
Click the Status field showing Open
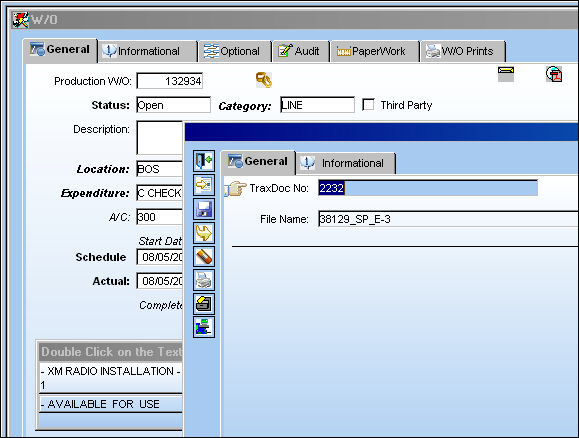174,105
